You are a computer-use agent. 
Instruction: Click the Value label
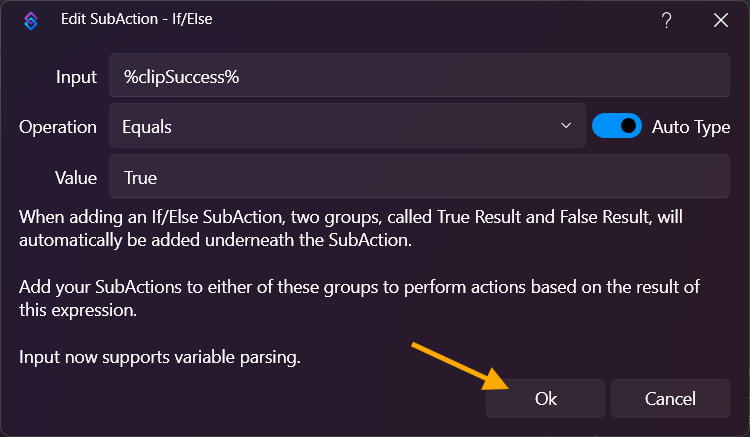pos(76,178)
